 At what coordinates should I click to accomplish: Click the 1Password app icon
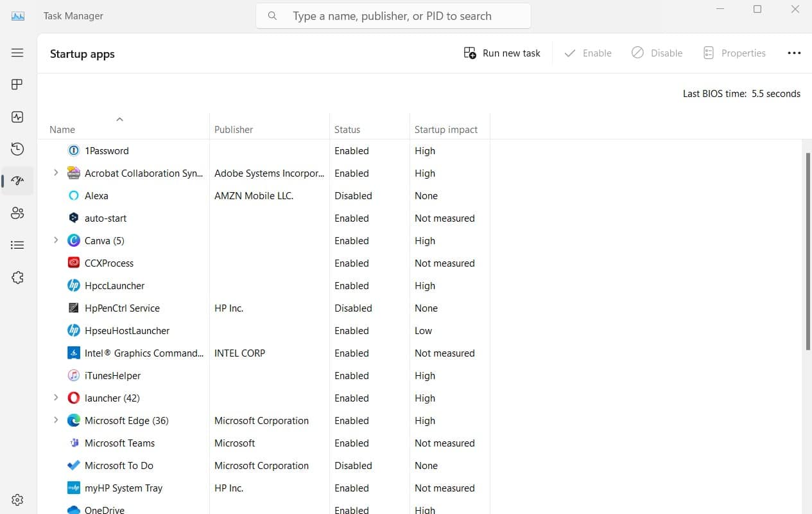pos(74,151)
